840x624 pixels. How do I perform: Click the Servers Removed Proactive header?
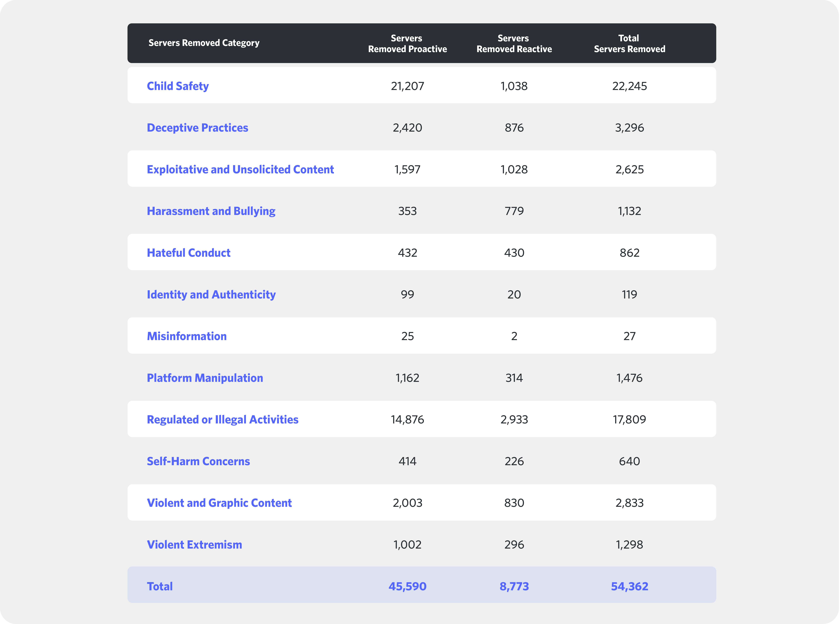coord(407,43)
